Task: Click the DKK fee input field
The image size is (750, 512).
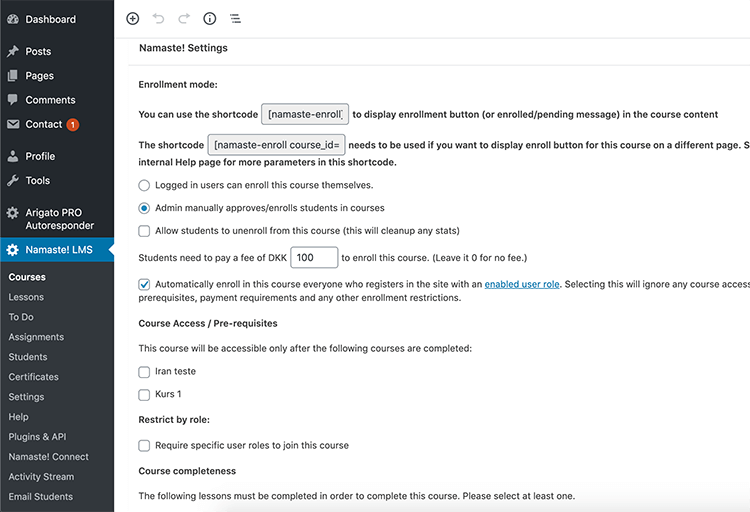Action: 314,257
